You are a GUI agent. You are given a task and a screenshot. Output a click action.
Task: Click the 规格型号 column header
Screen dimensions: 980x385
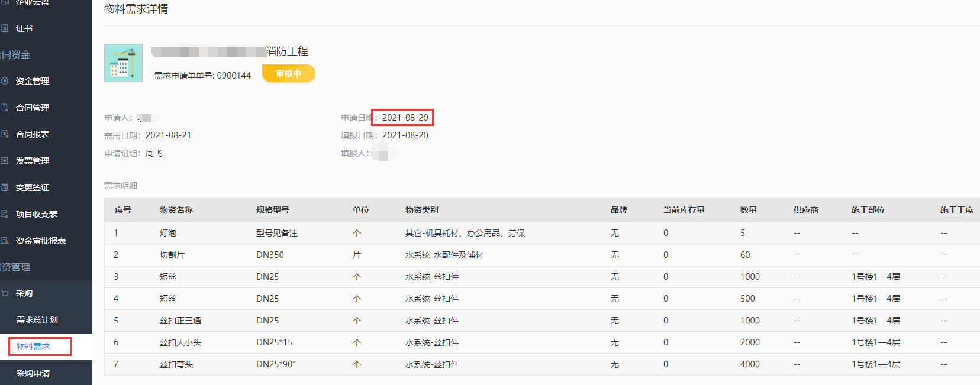point(273,210)
